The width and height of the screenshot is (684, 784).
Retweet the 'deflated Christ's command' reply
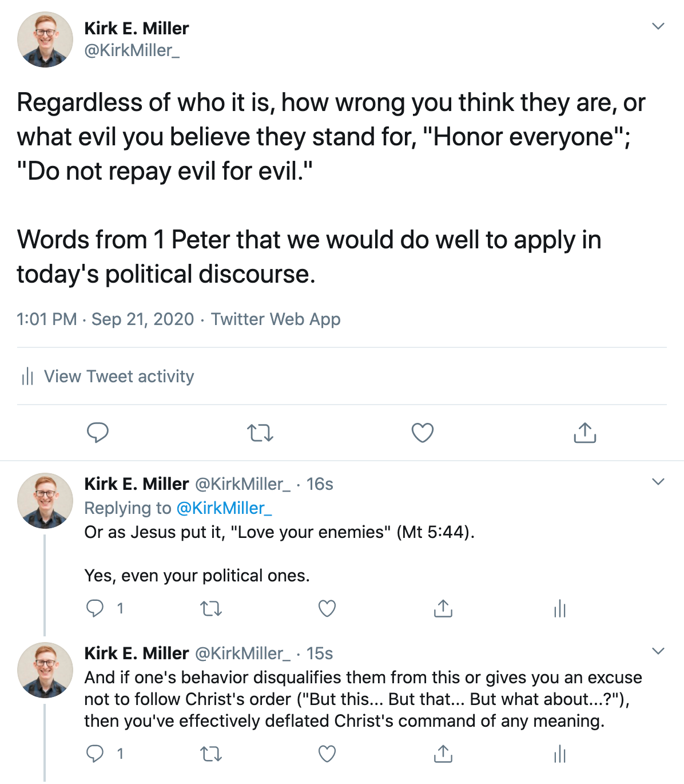[211, 754]
